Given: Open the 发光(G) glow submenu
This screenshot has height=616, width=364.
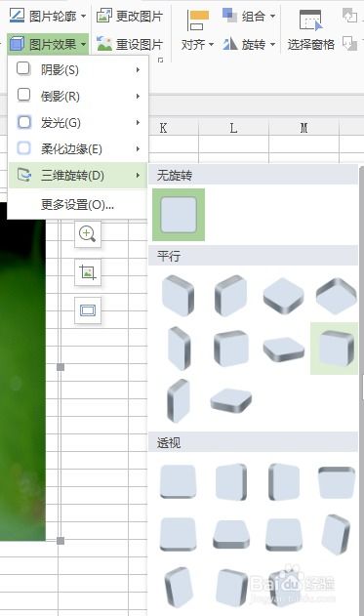Looking at the screenshot, I should [x=78, y=123].
